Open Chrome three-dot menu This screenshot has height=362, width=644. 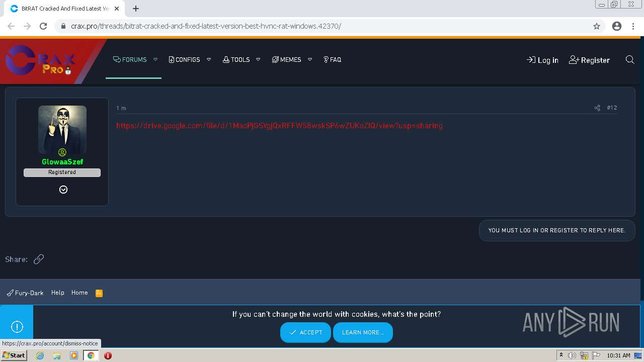(633, 26)
